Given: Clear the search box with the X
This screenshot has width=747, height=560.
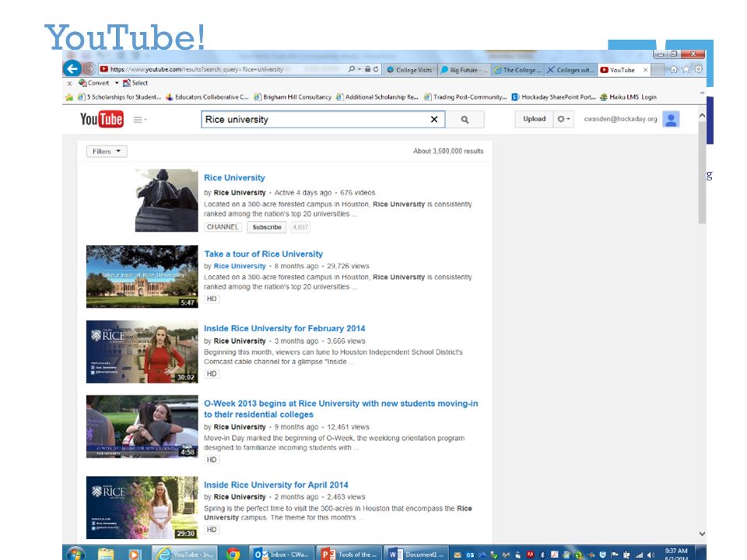Looking at the screenshot, I should [434, 120].
